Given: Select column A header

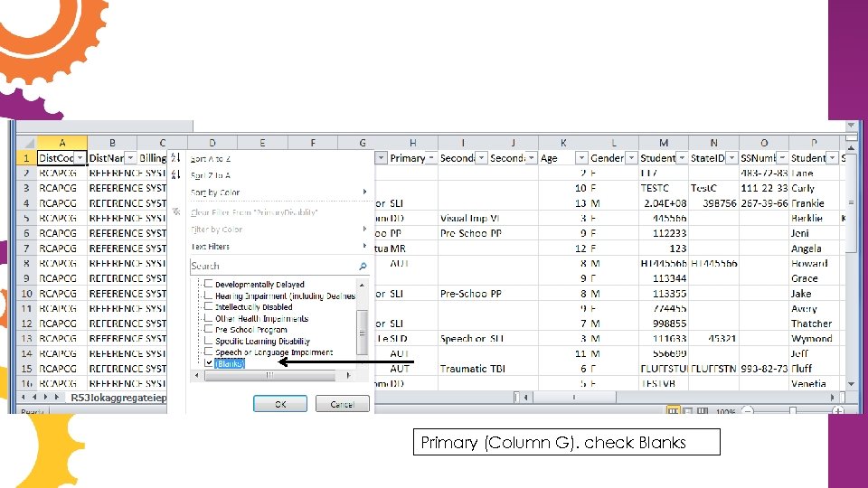Looking at the screenshot, I should 62,143.
